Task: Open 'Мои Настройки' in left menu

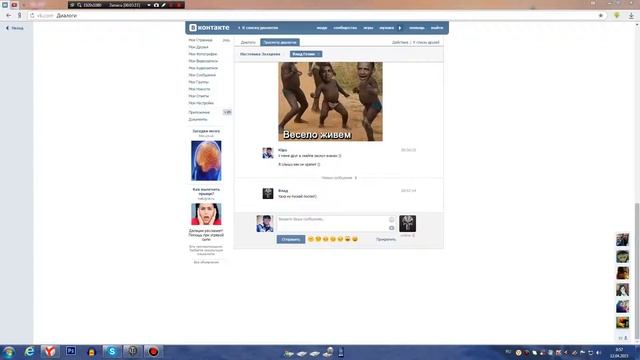Action: (201, 103)
